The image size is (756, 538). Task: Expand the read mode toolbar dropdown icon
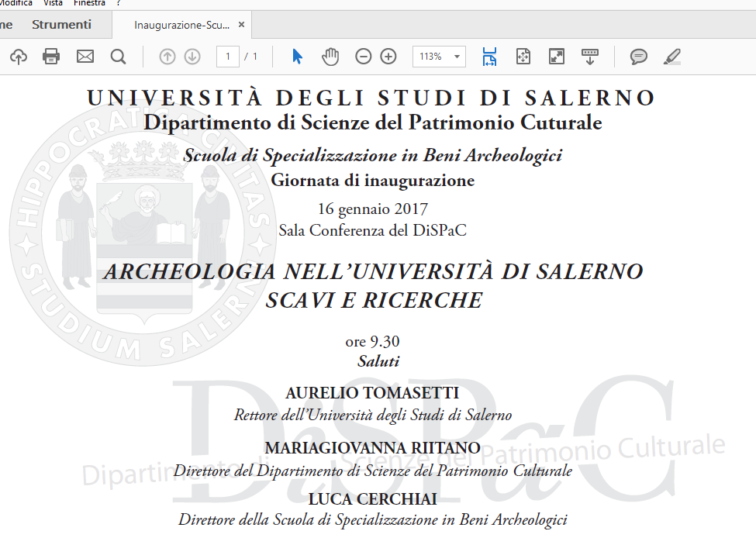590,57
